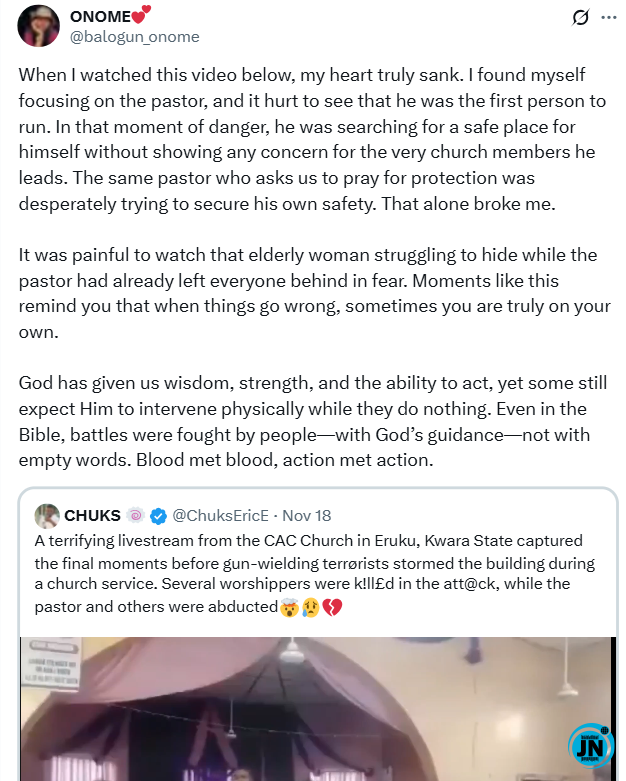Open the quoted tweet about CAC Church
This screenshot has width=626, height=781.
[316, 563]
